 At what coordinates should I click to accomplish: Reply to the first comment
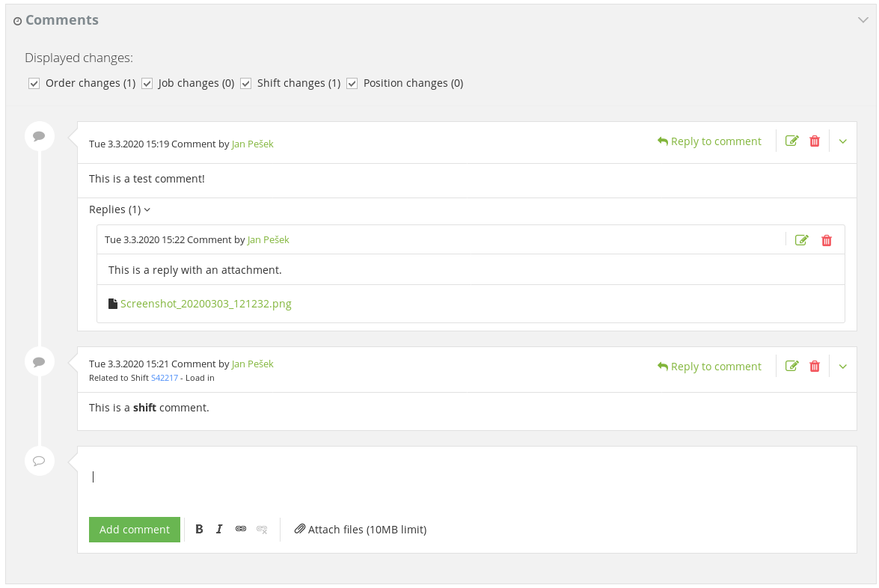coord(709,141)
